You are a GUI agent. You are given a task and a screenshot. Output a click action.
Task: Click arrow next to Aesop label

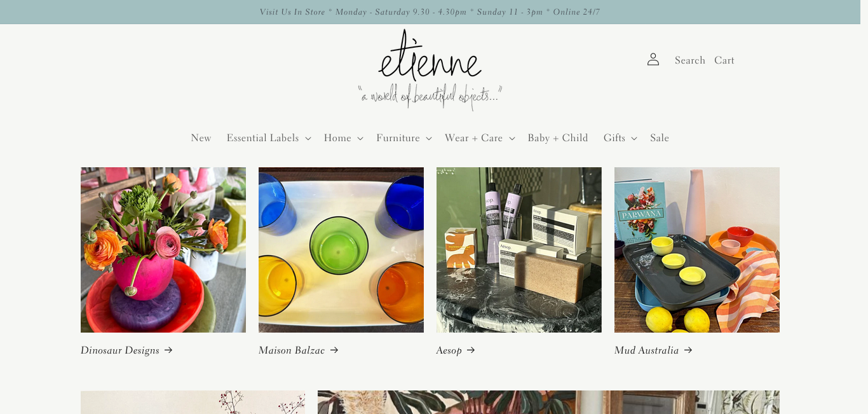point(471,350)
